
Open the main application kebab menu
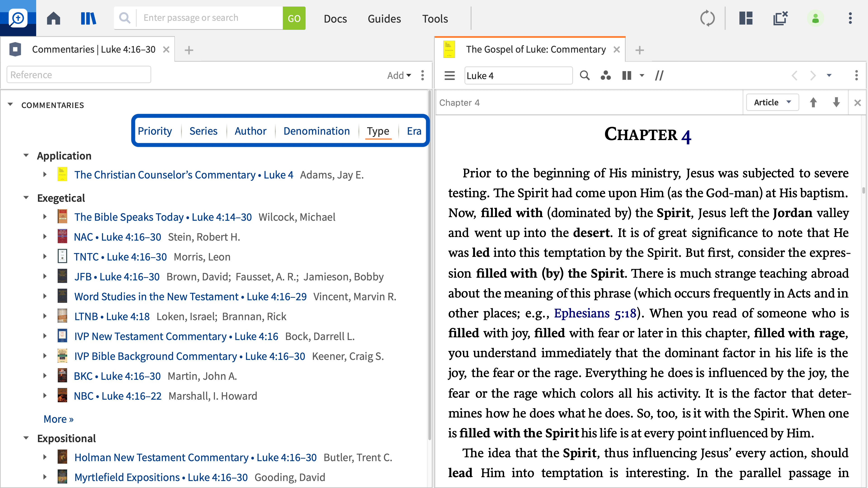tap(850, 18)
